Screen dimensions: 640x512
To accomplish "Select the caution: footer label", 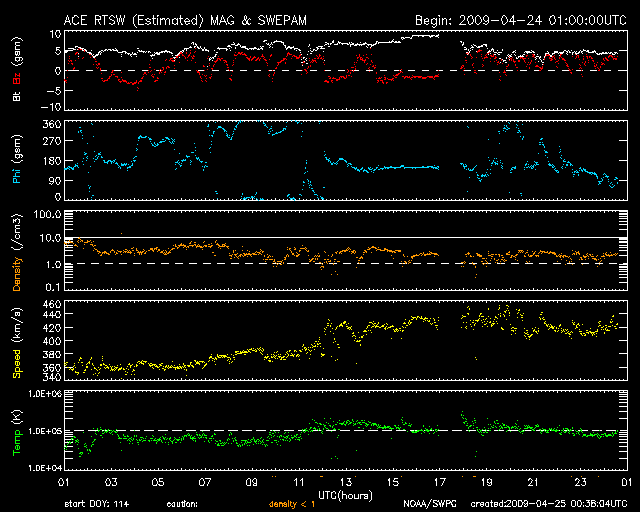I will (x=182, y=504).
